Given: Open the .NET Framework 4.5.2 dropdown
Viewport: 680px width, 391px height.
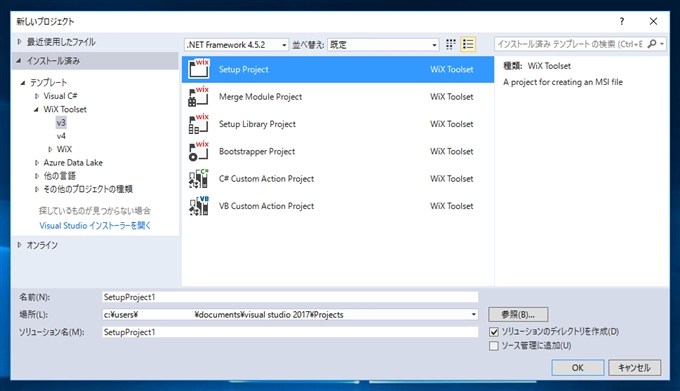Looking at the screenshot, I should [236, 45].
